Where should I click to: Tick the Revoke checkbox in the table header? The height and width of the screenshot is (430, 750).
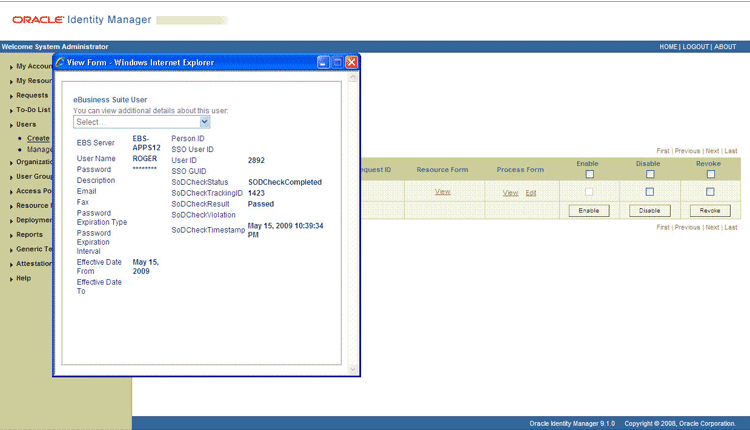coord(711,174)
